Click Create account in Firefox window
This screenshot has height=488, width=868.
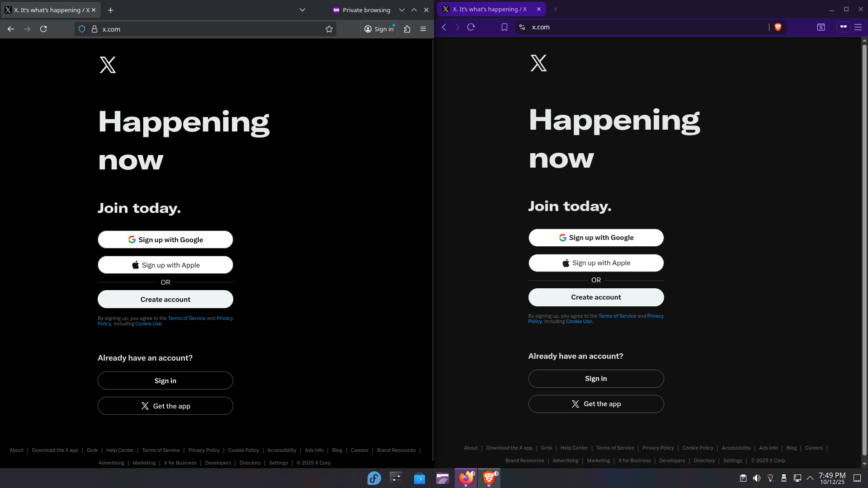pyautogui.click(x=165, y=300)
